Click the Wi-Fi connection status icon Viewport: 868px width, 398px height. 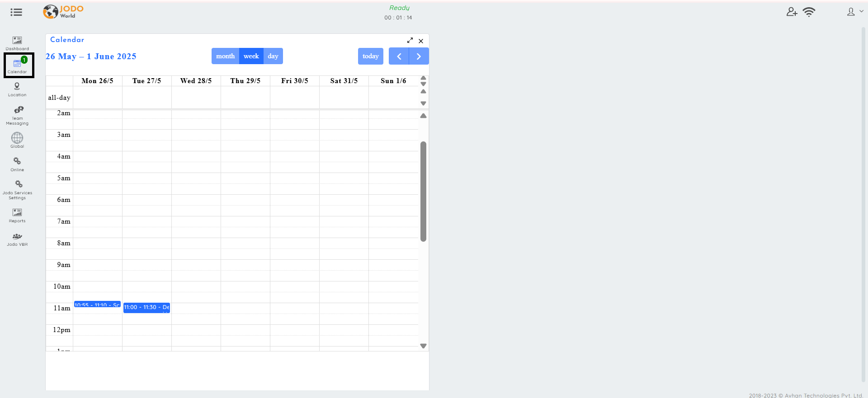[809, 12]
